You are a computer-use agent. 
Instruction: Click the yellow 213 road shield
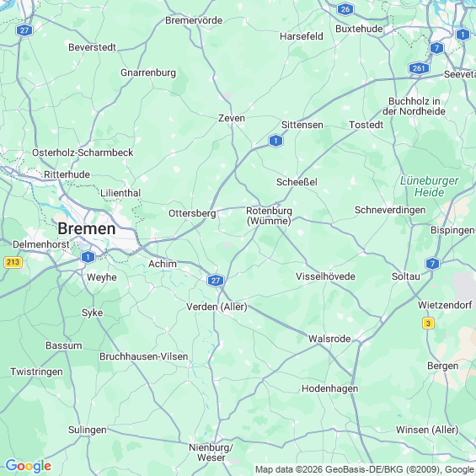pyautogui.click(x=13, y=262)
